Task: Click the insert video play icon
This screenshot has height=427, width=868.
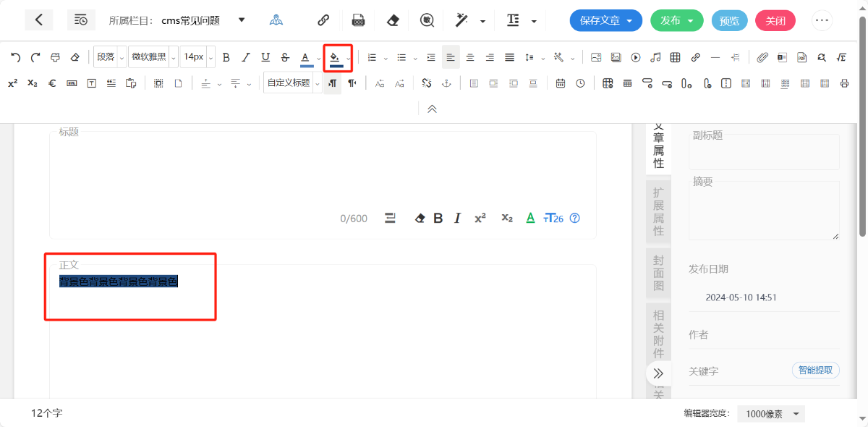Action: tap(636, 57)
